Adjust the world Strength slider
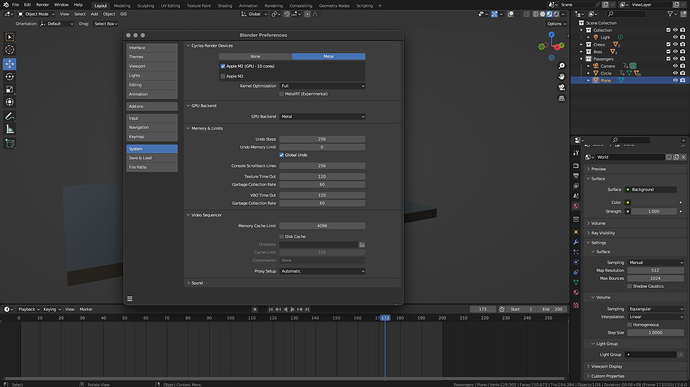This screenshot has height=387, width=690. tap(654, 211)
